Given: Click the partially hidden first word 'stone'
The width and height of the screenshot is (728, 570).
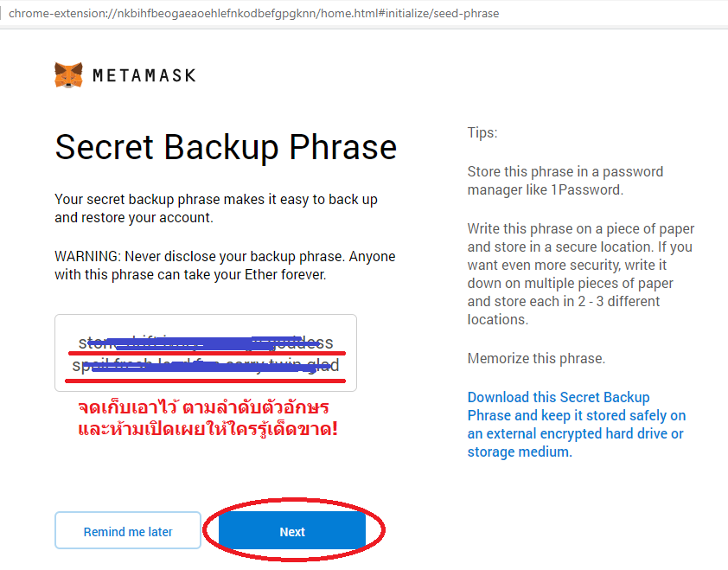Looking at the screenshot, I should [x=90, y=343].
